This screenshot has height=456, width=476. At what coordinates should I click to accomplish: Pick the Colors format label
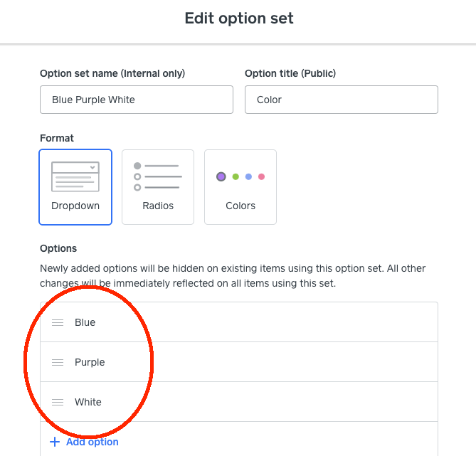pyautogui.click(x=240, y=206)
